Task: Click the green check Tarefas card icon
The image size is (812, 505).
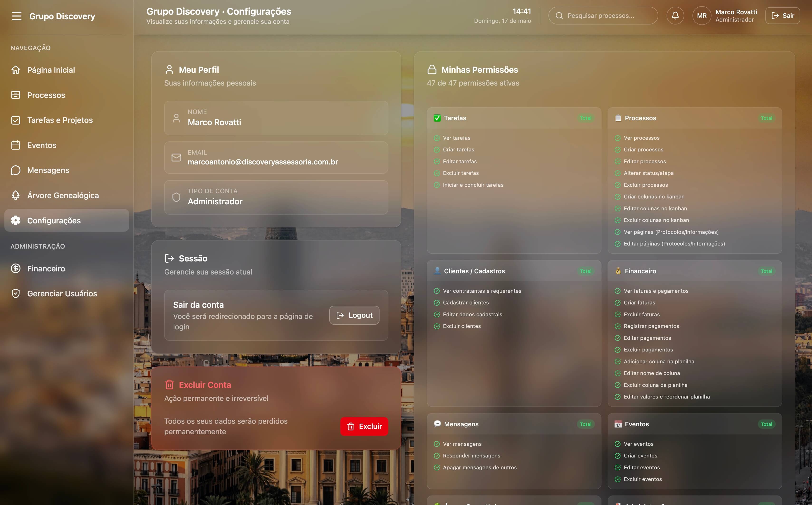Action: click(x=437, y=118)
